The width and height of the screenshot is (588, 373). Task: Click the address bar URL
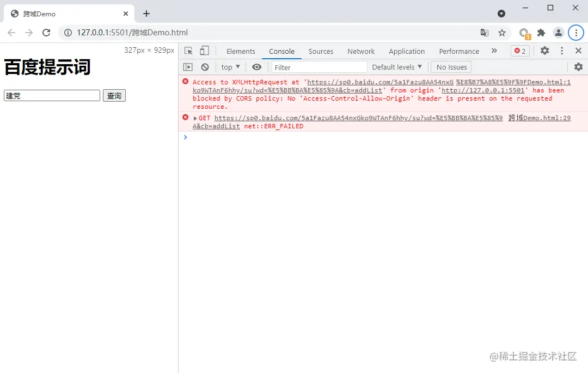132,33
